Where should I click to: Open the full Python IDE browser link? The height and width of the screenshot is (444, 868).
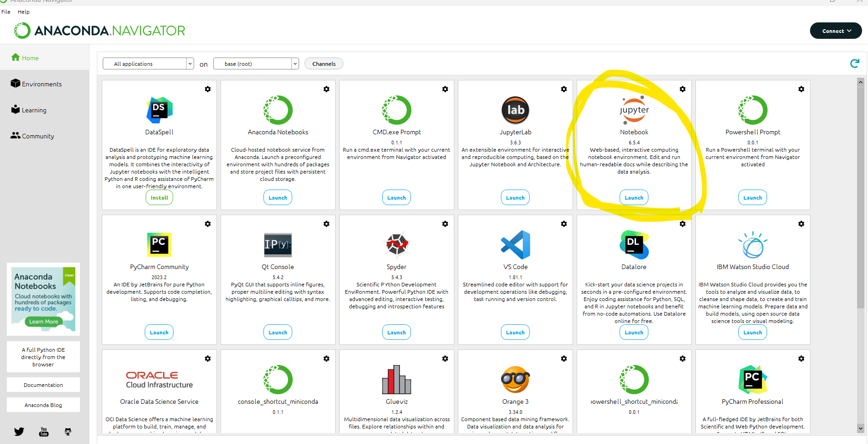coord(43,357)
